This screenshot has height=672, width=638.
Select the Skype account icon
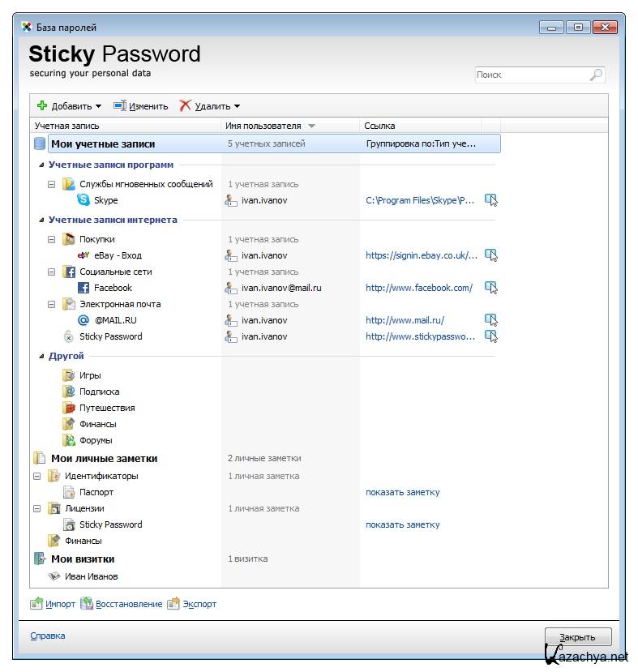[83, 200]
